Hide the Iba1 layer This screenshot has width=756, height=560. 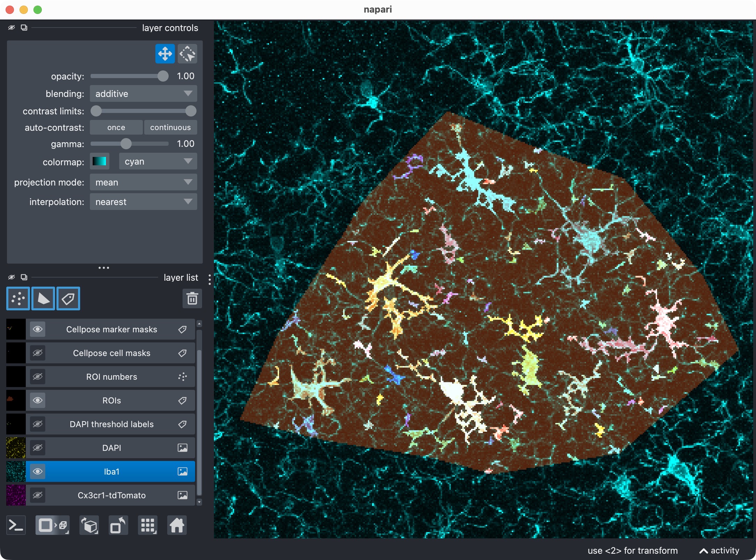click(38, 472)
